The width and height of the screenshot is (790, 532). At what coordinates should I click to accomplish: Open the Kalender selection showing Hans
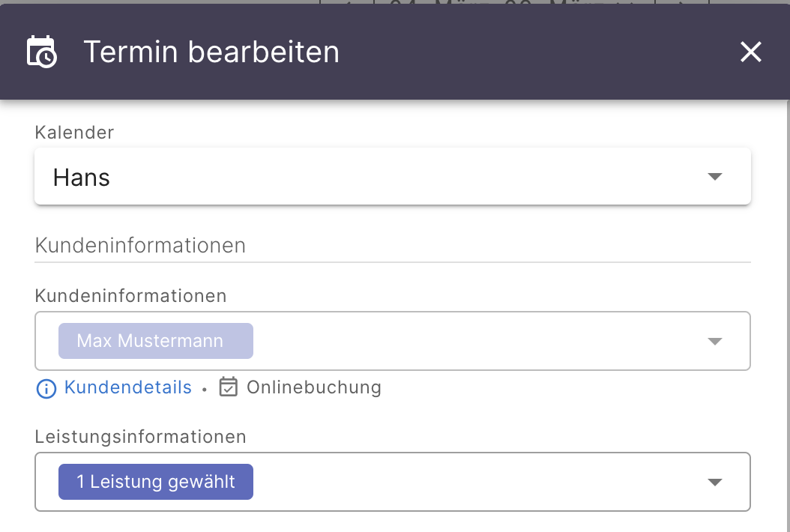point(375,176)
